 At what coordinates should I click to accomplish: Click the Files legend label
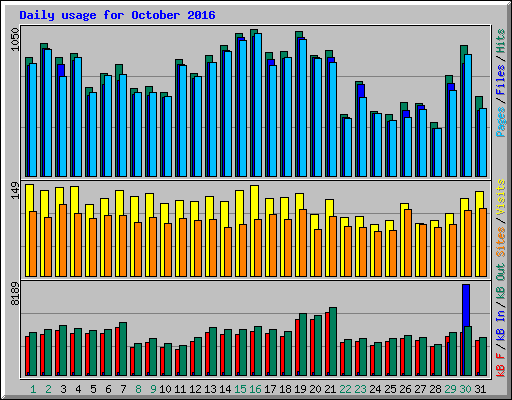pos(501,80)
